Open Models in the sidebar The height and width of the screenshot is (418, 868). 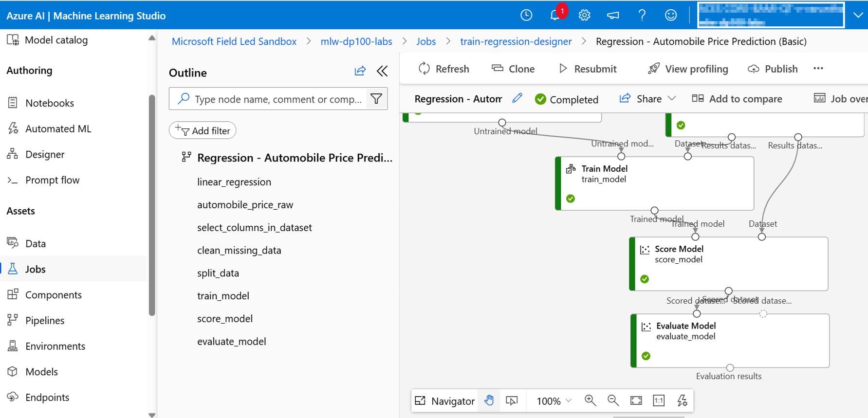(33, 372)
